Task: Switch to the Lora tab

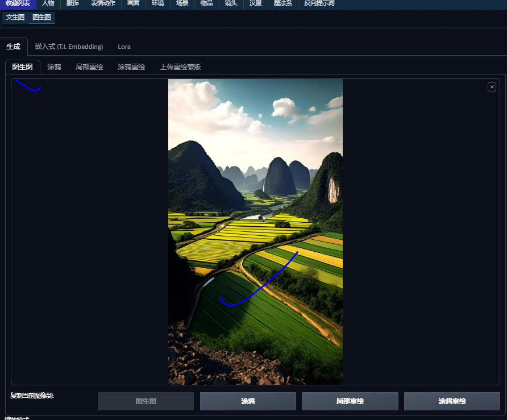Action: click(x=124, y=47)
